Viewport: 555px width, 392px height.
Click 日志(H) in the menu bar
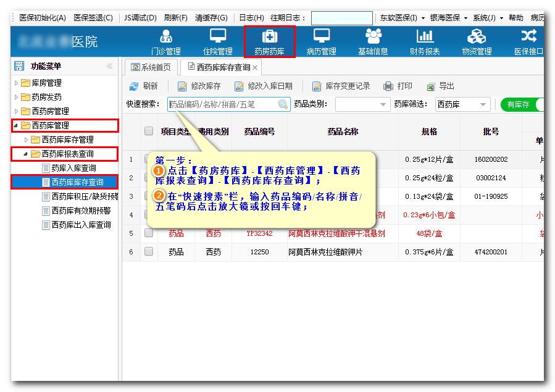point(251,18)
